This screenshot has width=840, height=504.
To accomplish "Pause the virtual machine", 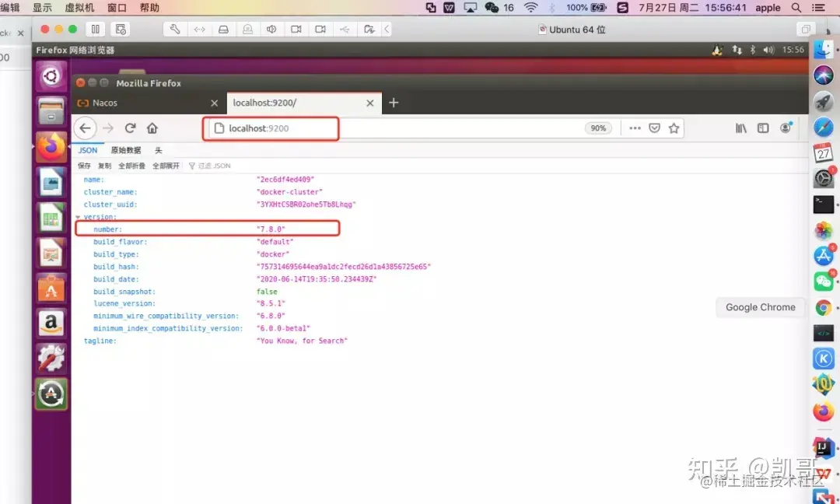I will click(x=96, y=30).
